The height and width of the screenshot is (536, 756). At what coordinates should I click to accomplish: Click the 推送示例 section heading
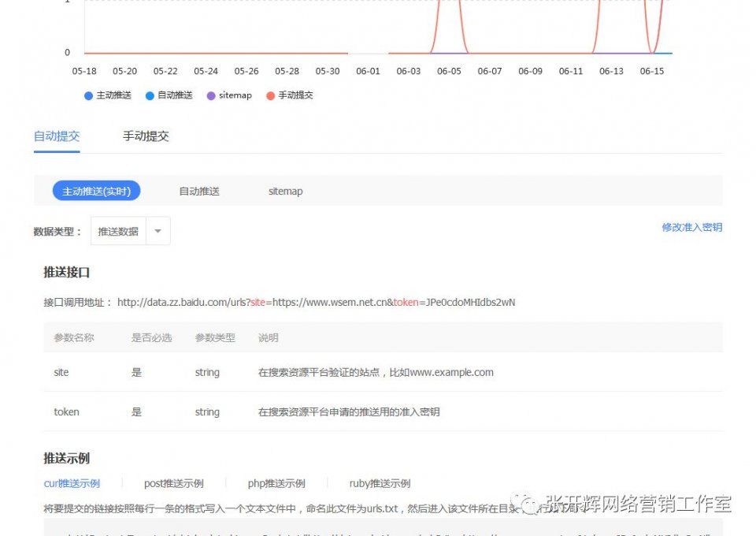pyautogui.click(x=66, y=458)
